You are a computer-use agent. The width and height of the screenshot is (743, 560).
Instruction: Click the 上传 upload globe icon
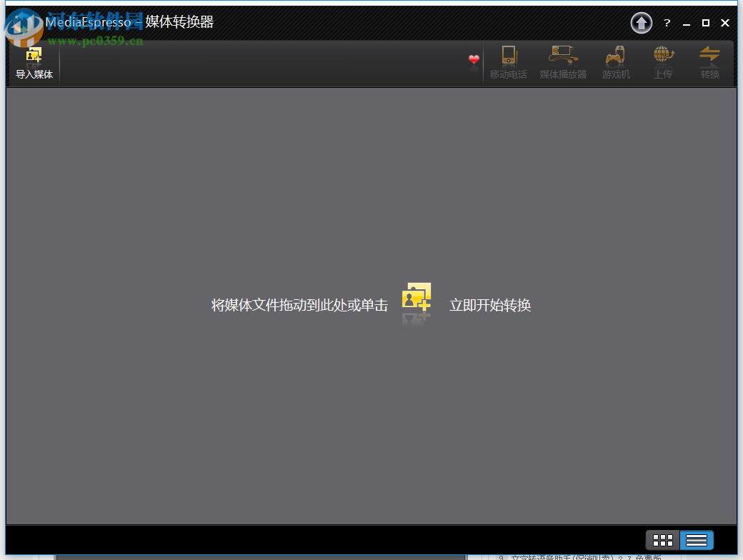[663, 54]
